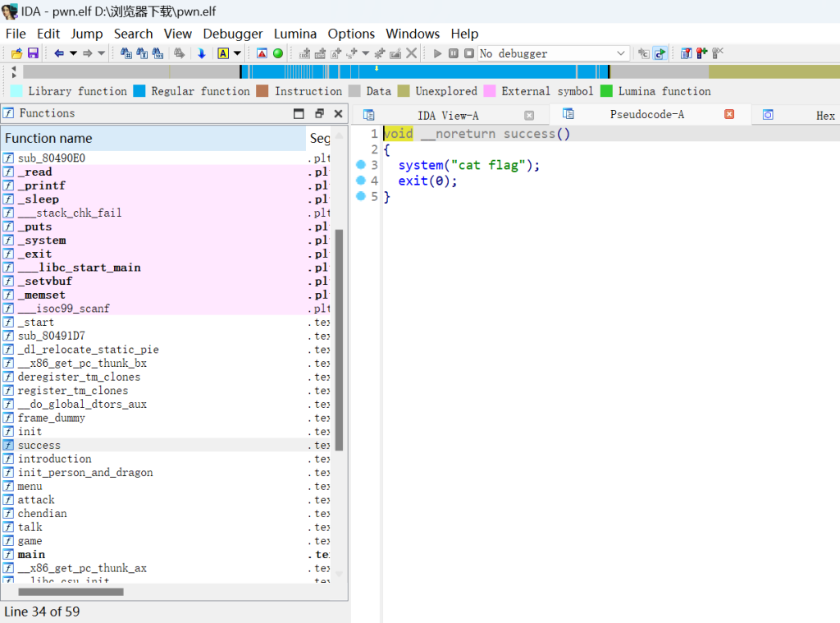The image size is (840, 623).
Task: Expand the back navigation history dropdown arrow
Action: click(x=73, y=53)
